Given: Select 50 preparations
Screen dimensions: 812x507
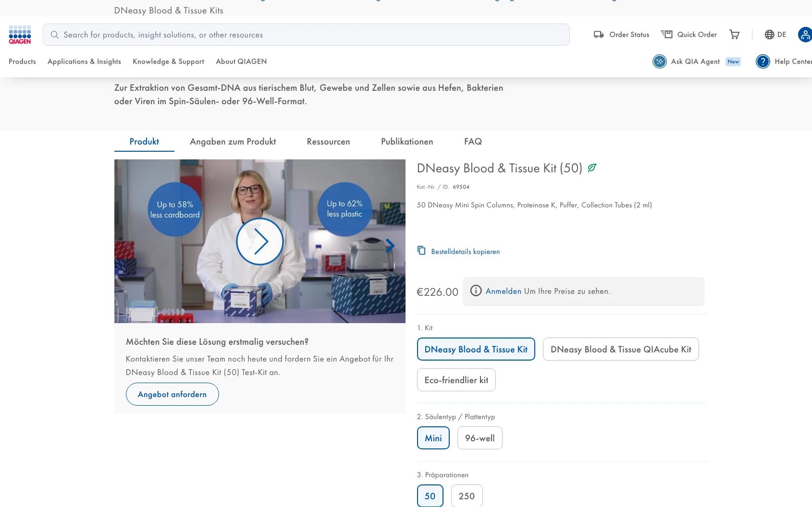Looking at the screenshot, I should tap(430, 496).
